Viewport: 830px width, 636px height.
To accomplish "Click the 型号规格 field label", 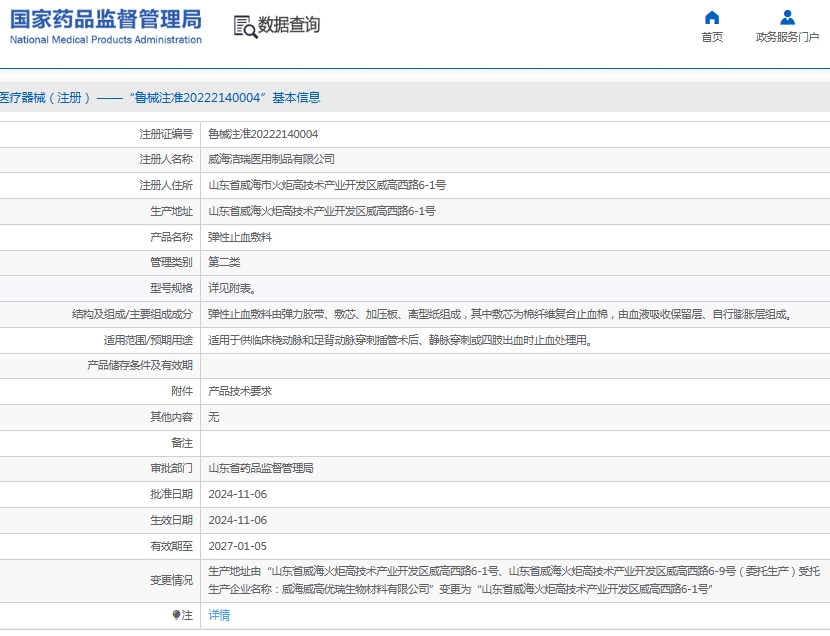I will [x=172, y=288].
